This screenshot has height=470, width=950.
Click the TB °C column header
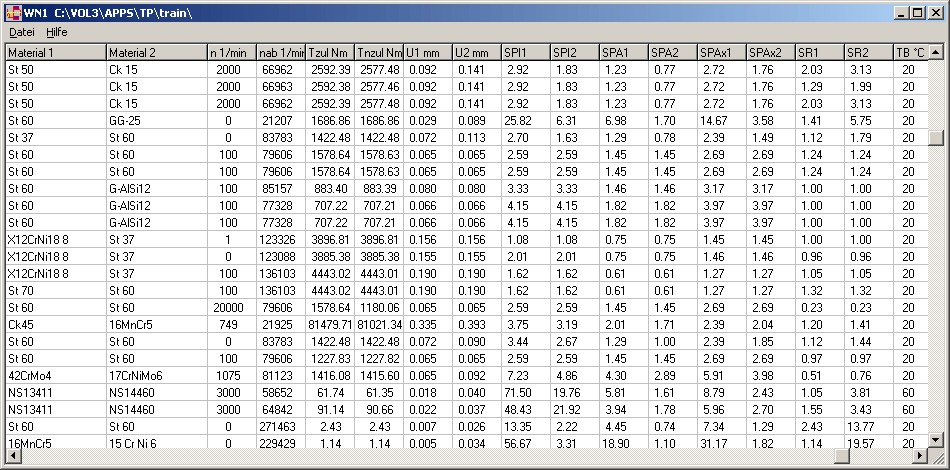pos(909,52)
